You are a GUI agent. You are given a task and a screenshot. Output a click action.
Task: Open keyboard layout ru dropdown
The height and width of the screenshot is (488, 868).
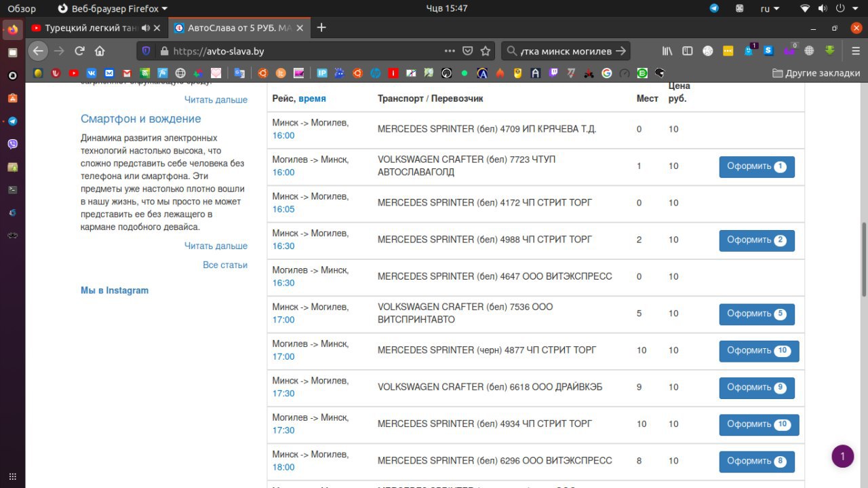click(770, 8)
